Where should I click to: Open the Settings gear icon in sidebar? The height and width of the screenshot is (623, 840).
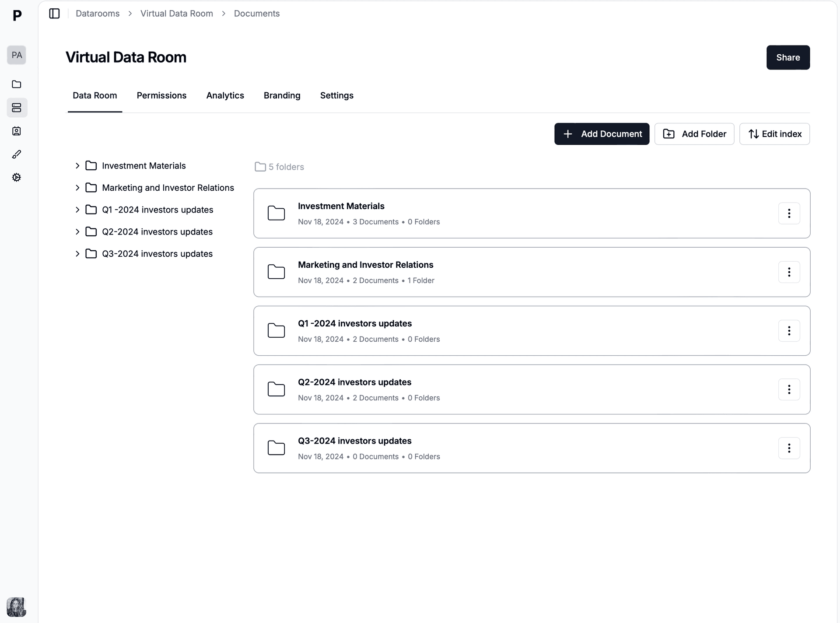17,177
